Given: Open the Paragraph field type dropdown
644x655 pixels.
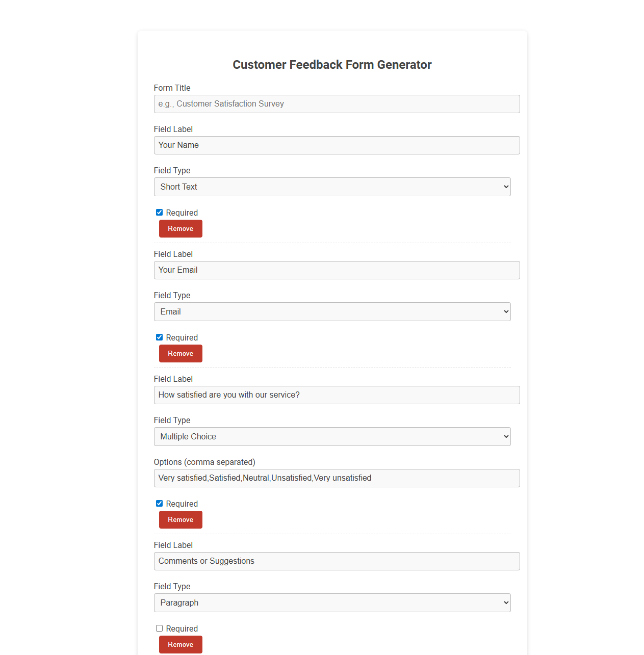Looking at the screenshot, I should click(332, 602).
